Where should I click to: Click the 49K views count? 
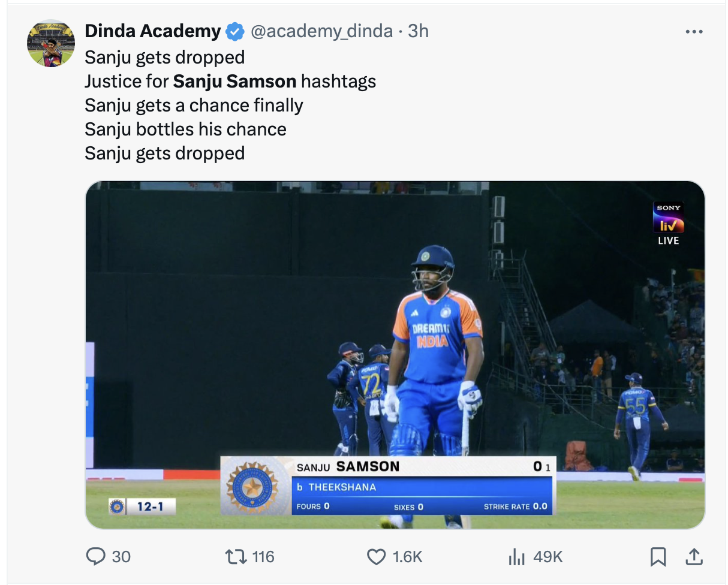(547, 557)
